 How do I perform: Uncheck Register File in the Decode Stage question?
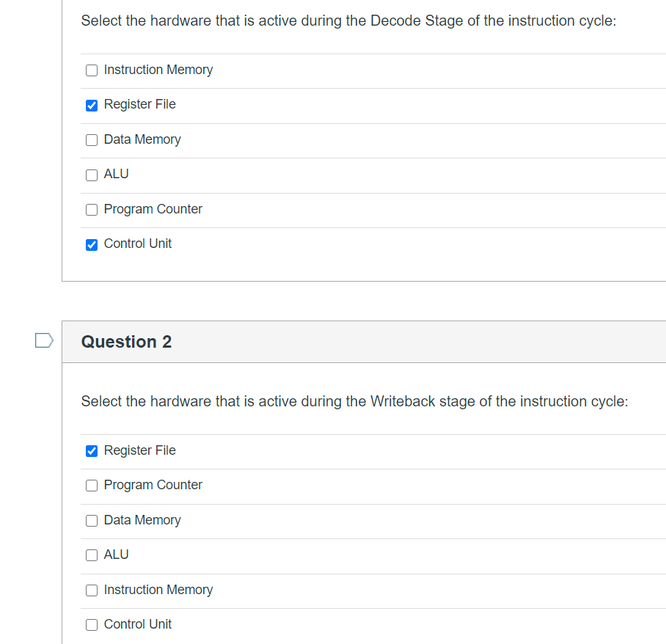(x=91, y=105)
